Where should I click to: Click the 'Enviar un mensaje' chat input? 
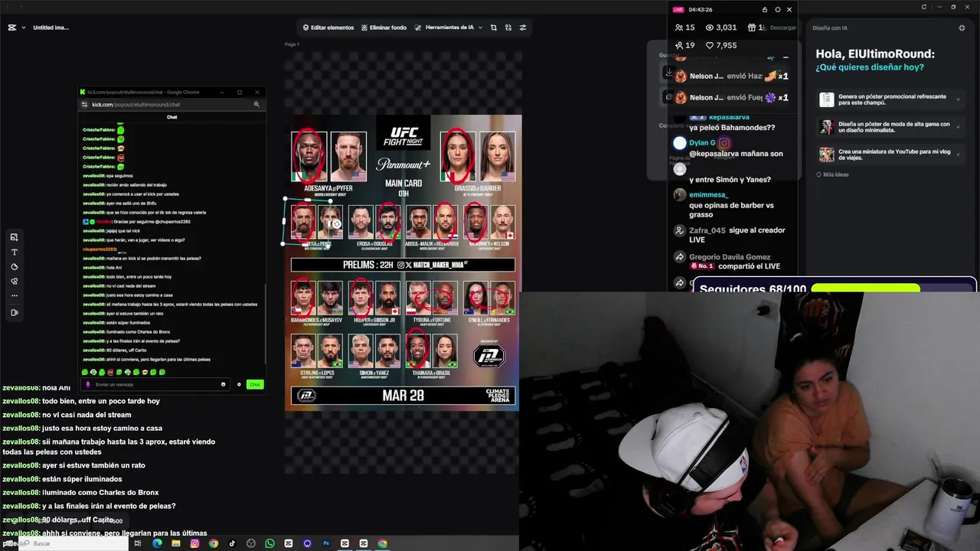155,384
